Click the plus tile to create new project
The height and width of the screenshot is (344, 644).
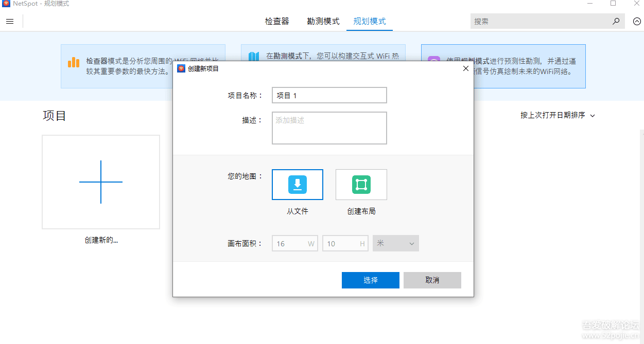100,182
